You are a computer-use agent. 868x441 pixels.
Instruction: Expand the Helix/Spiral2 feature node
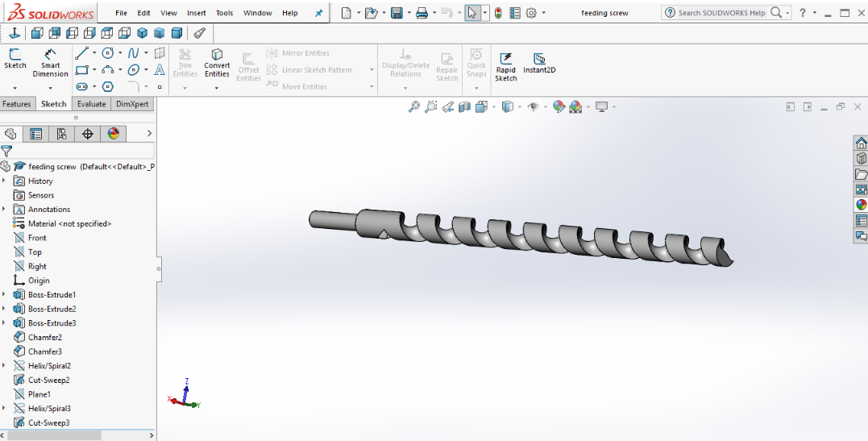tap(4, 365)
